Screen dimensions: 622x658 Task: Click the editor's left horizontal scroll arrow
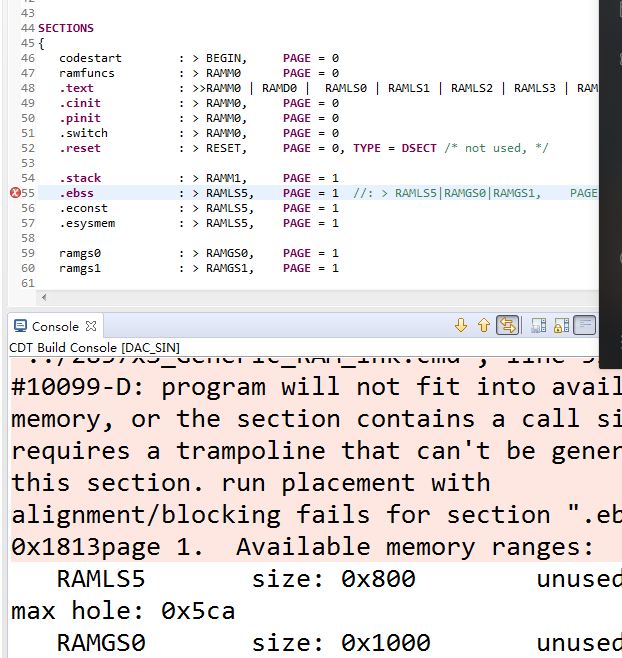(44, 298)
